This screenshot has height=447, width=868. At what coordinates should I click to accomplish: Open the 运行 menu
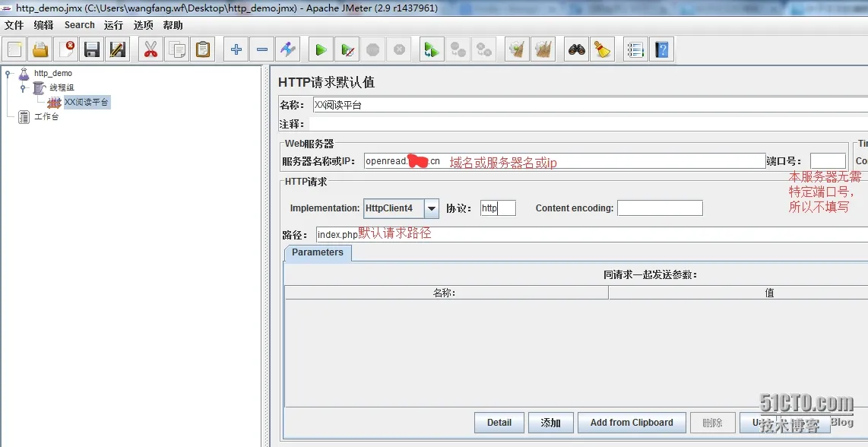tap(113, 25)
